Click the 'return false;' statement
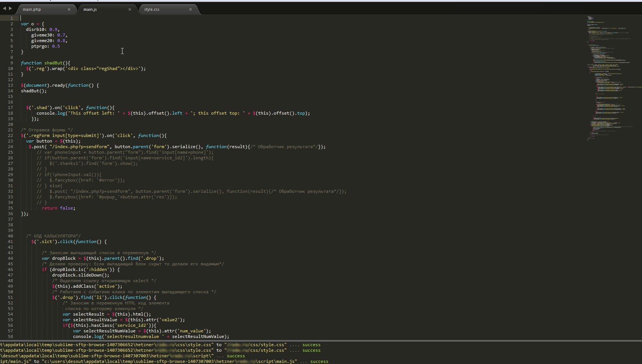Screen dimensions: 642x364 point(58,208)
